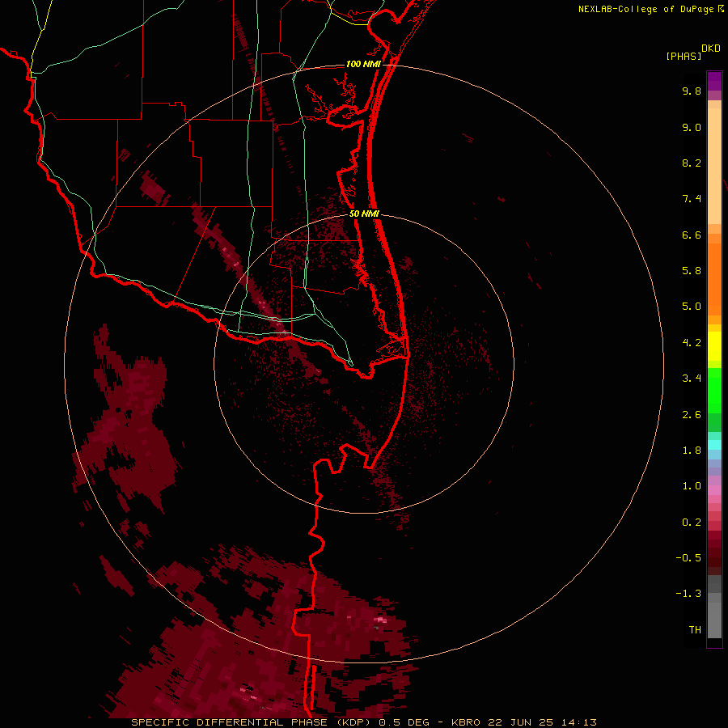Select the 0.2 scale label
This screenshot has width=728, height=728.
(692, 523)
